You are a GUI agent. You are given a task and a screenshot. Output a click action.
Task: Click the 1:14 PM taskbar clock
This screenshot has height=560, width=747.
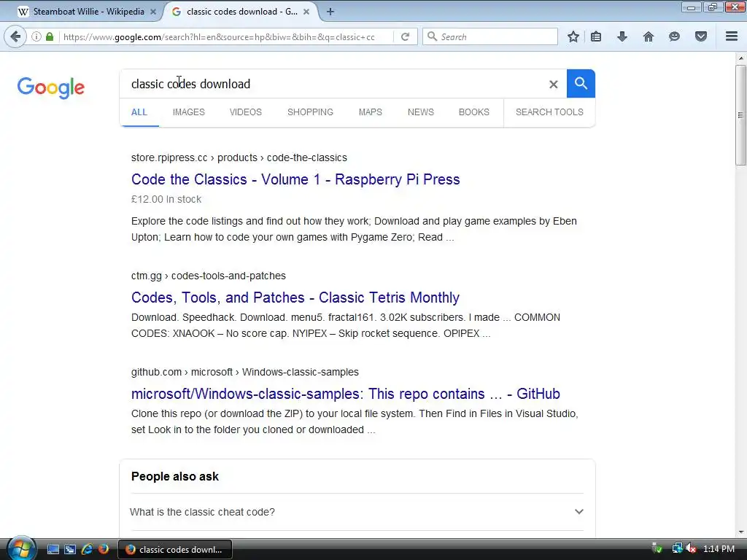point(719,549)
